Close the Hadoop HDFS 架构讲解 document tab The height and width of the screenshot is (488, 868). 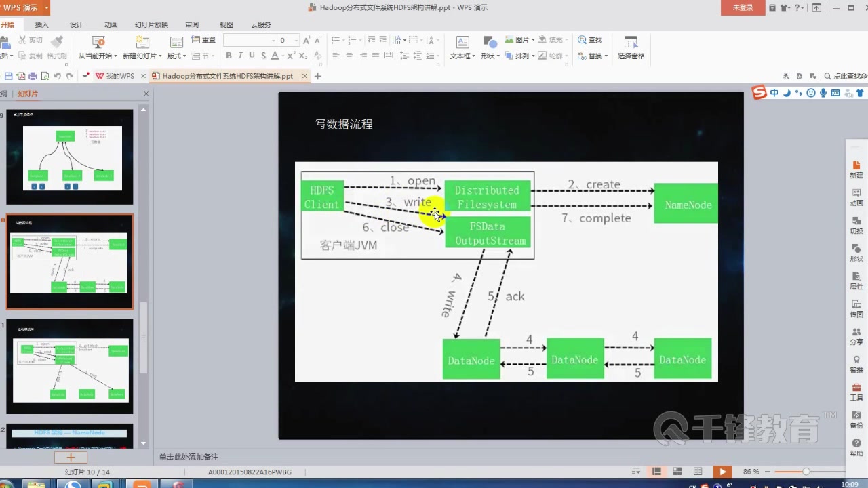pyautogui.click(x=304, y=76)
